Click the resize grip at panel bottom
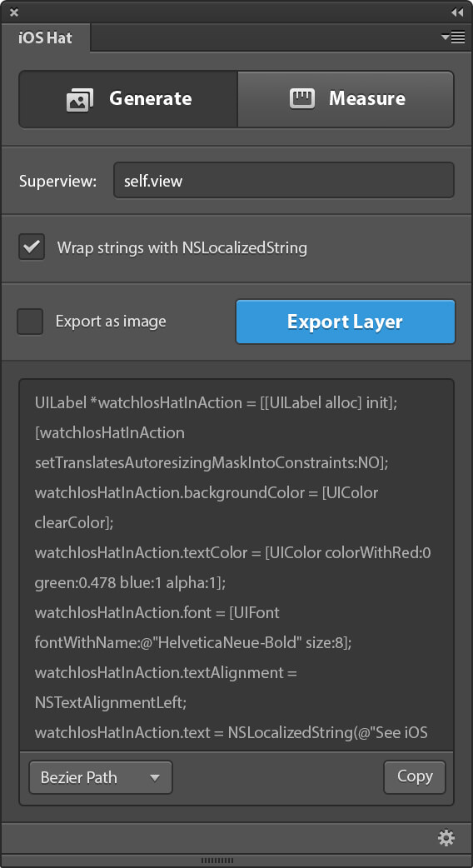The width and height of the screenshot is (473, 868). click(x=217, y=861)
